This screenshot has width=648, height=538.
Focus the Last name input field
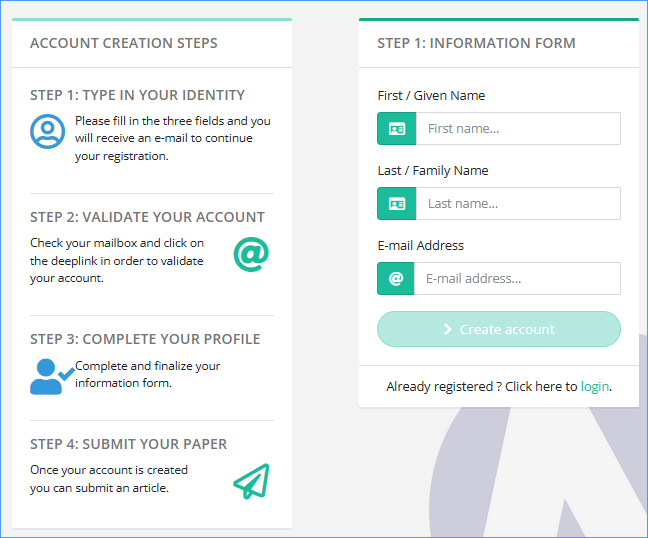(517, 204)
